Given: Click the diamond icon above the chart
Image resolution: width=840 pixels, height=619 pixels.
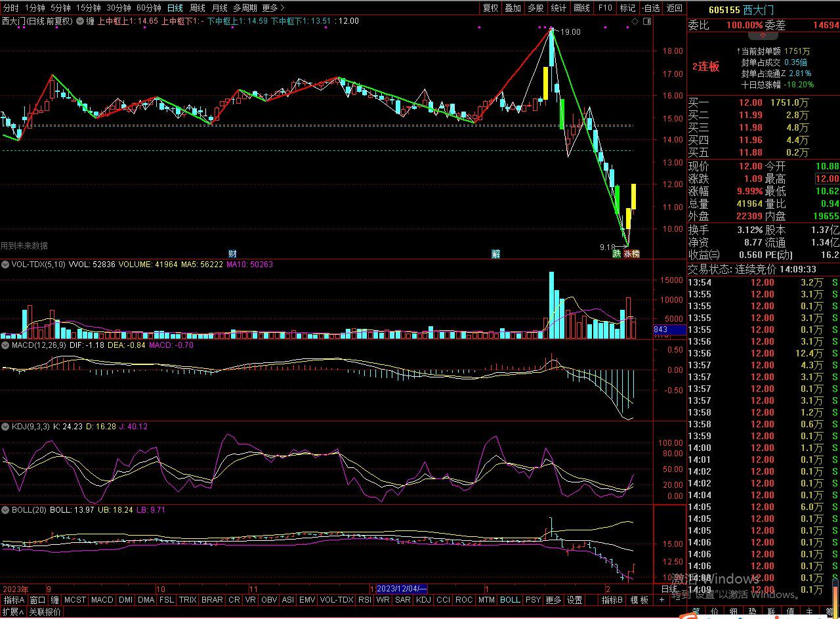Looking at the screenshot, I should click(x=635, y=21).
